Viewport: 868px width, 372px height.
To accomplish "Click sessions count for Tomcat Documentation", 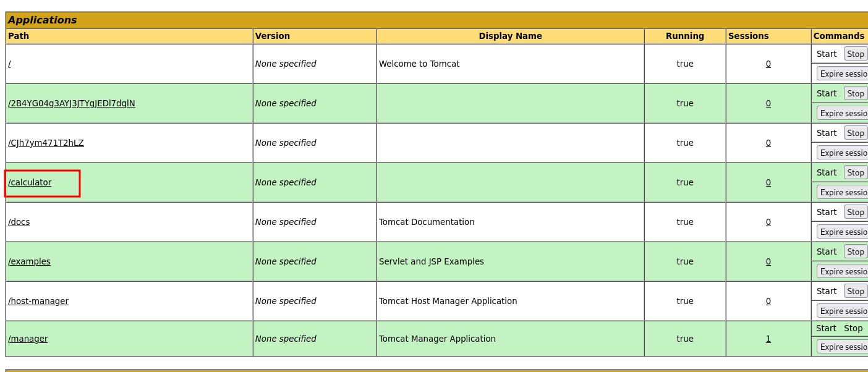I will point(768,222).
